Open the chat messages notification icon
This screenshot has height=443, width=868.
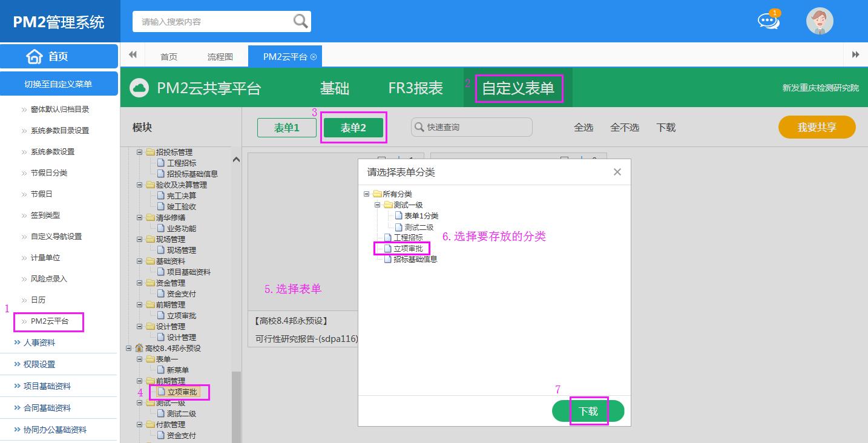pos(768,21)
